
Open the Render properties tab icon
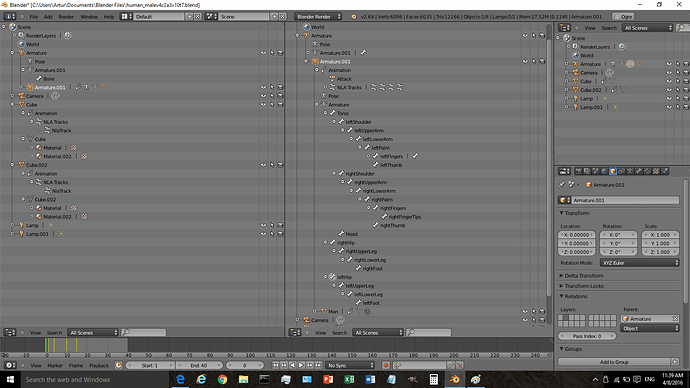pos(578,171)
